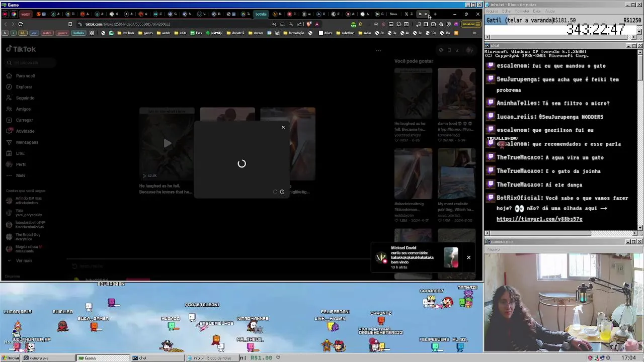Open Atividade notifications in TikTok sidebar
Screen dimensions: 644x362
point(25,131)
